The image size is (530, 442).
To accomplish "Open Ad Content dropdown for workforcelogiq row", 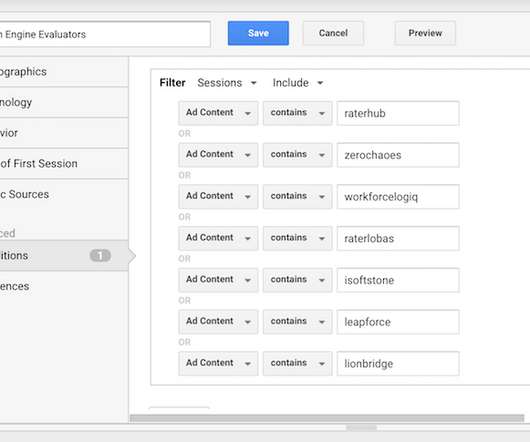I will (x=218, y=196).
